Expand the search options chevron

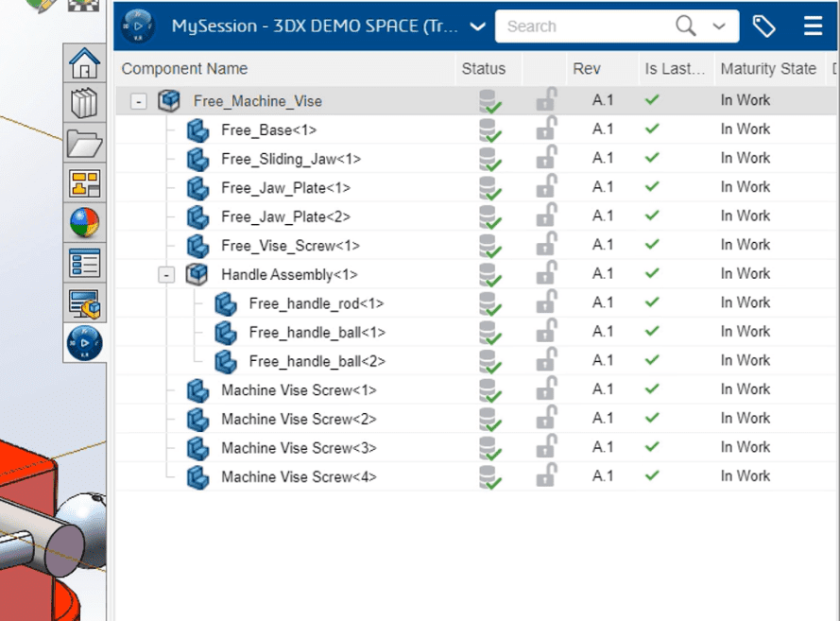click(x=719, y=26)
